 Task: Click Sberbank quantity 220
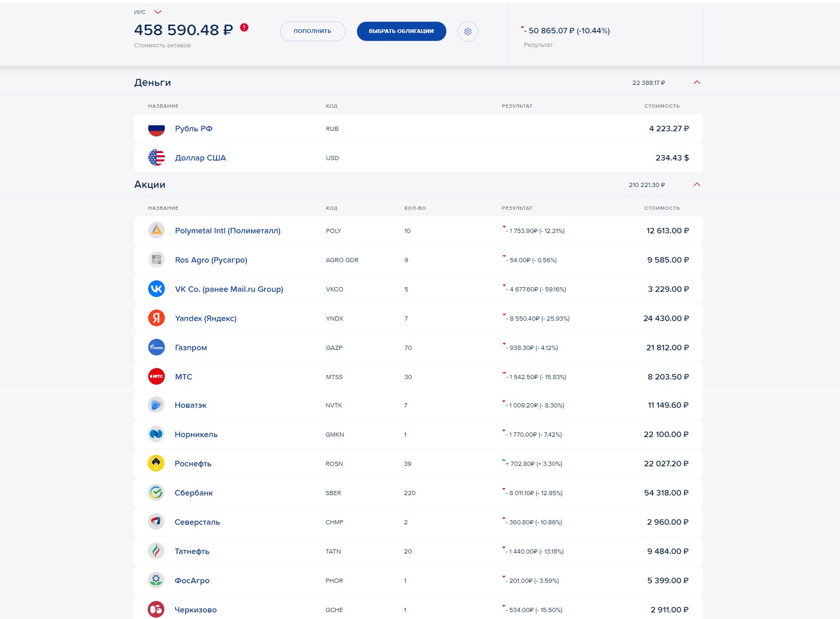pyautogui.click(x=410, y=493)
